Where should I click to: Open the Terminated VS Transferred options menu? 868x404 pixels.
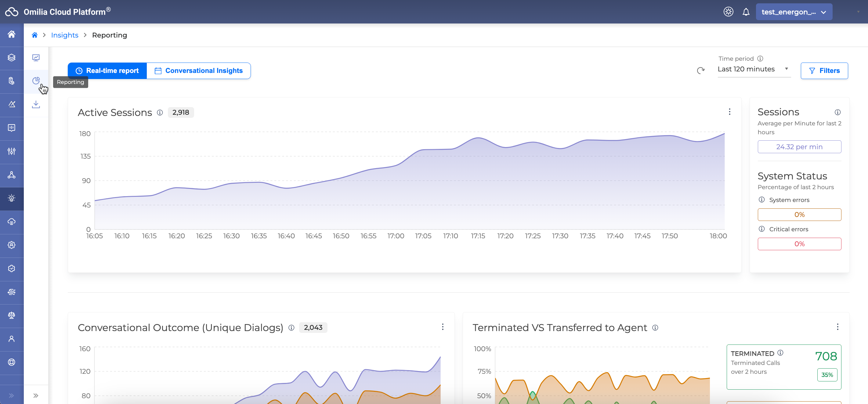point(837,327)
